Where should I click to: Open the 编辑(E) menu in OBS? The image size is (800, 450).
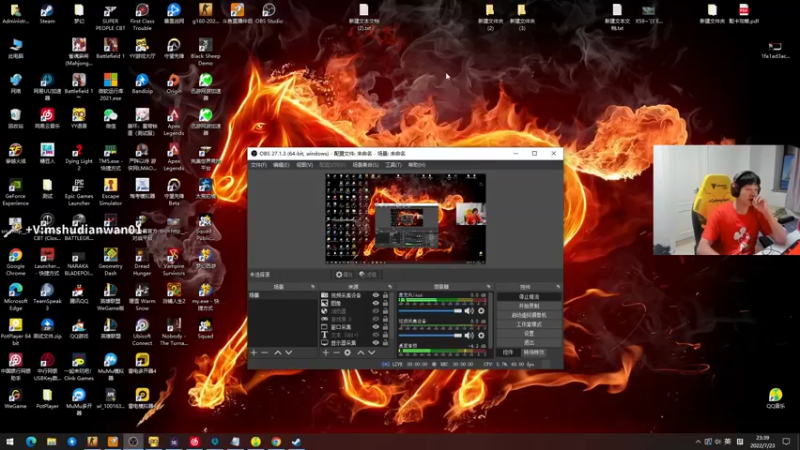(x=281, y=165)
